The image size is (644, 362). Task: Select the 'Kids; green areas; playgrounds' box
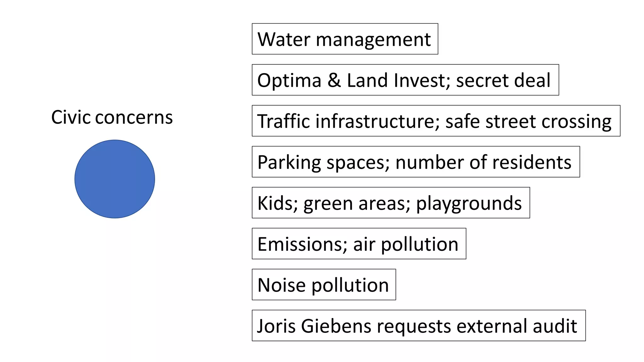pos(391,203)
